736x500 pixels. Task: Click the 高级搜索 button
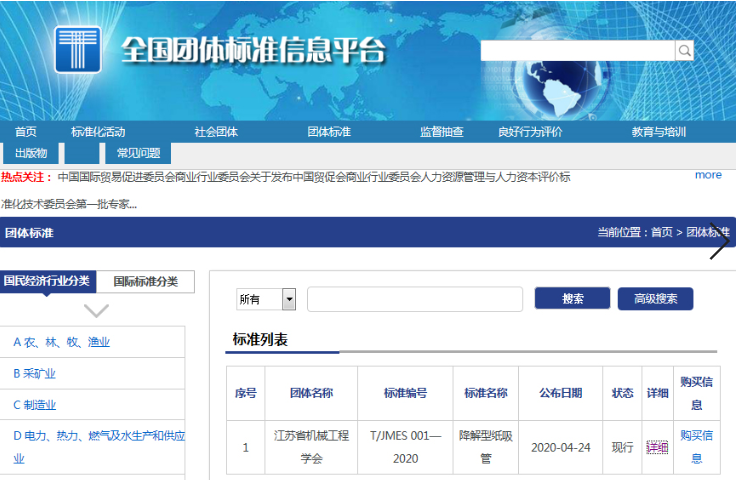(x=655, y=299)
